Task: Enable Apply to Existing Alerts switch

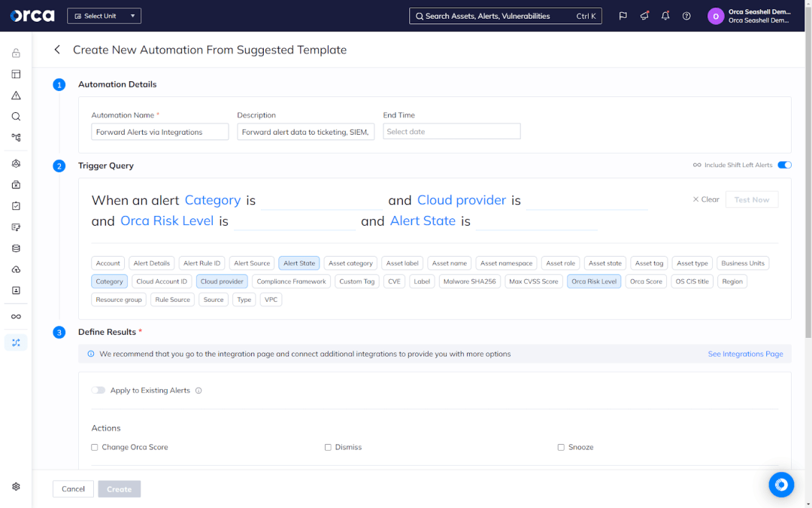Action: [x=98, y=391]
